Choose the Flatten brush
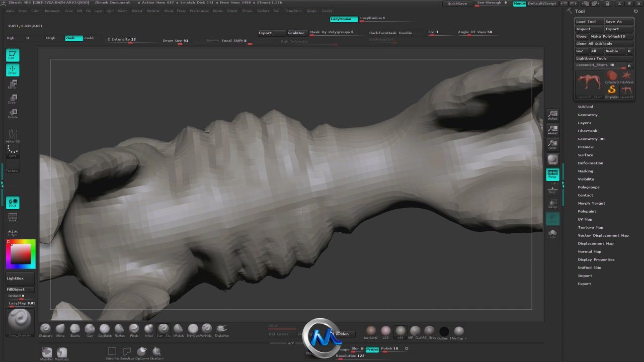Viewport: 644px width, 362px height. point(119,330)
